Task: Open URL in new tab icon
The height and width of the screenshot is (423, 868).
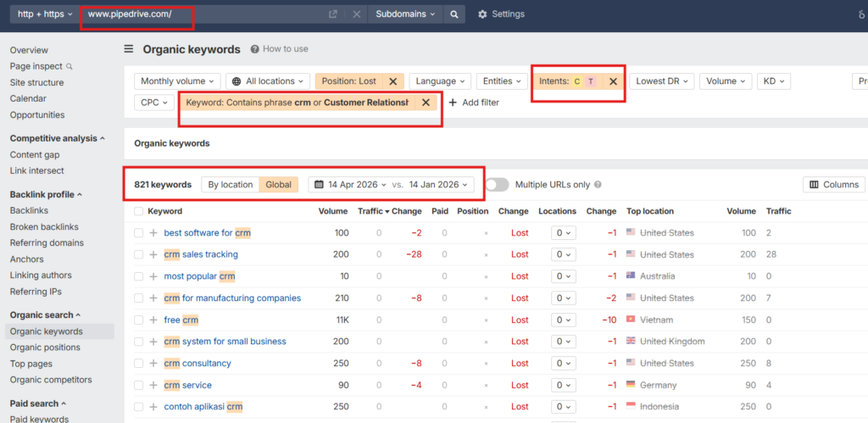Action: click(x=333, y=14)
